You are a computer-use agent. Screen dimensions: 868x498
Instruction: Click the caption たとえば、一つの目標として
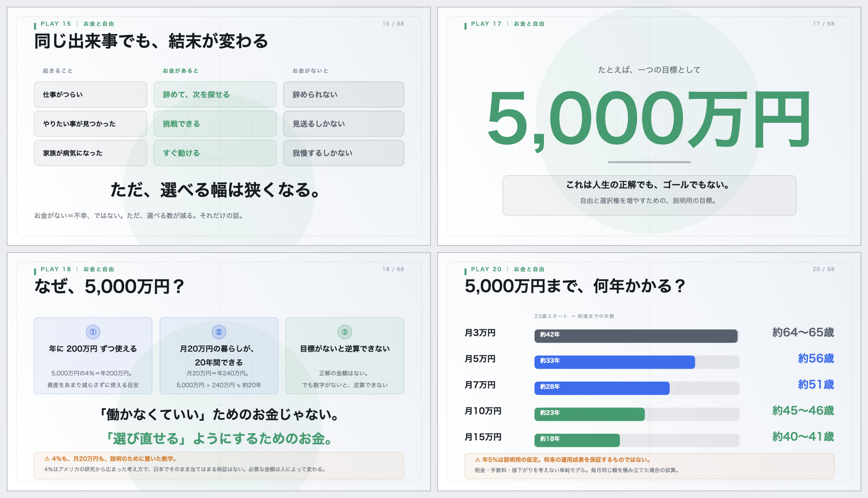click(x=649, y=70)
